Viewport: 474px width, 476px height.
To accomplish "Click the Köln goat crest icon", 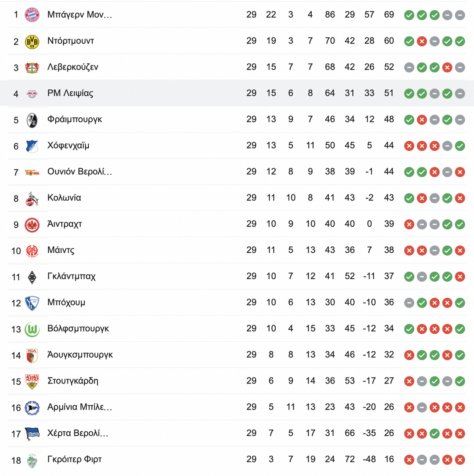I will tap(32, 198).
